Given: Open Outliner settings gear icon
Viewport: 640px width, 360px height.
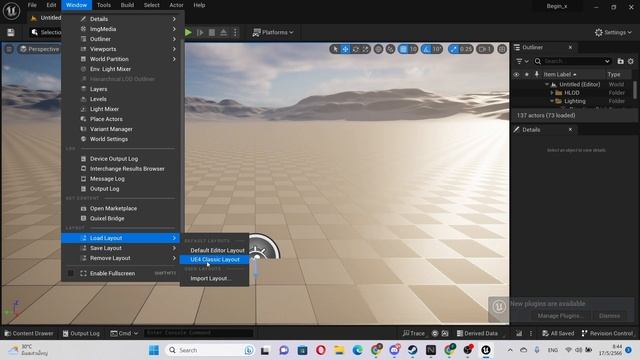Looking at the screenshot, I should pyautogui.click(x=631, y=61).
